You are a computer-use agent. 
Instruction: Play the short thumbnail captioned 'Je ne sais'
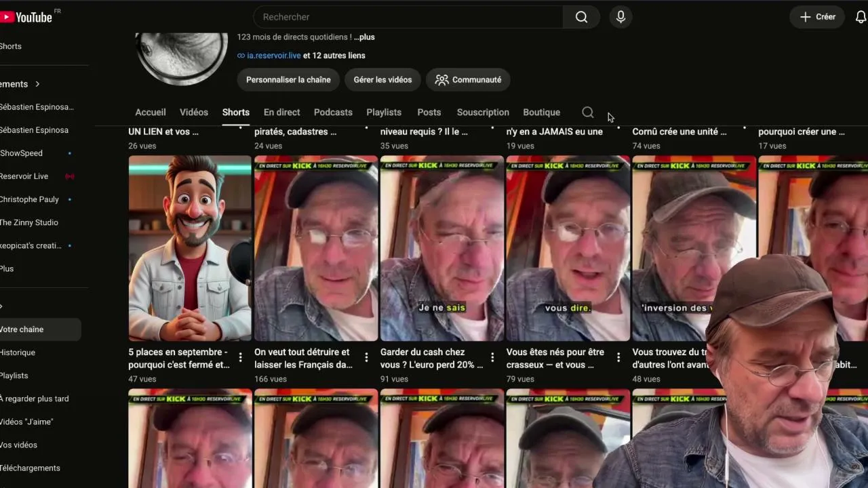pyautogui.click(x=442, y=248)
